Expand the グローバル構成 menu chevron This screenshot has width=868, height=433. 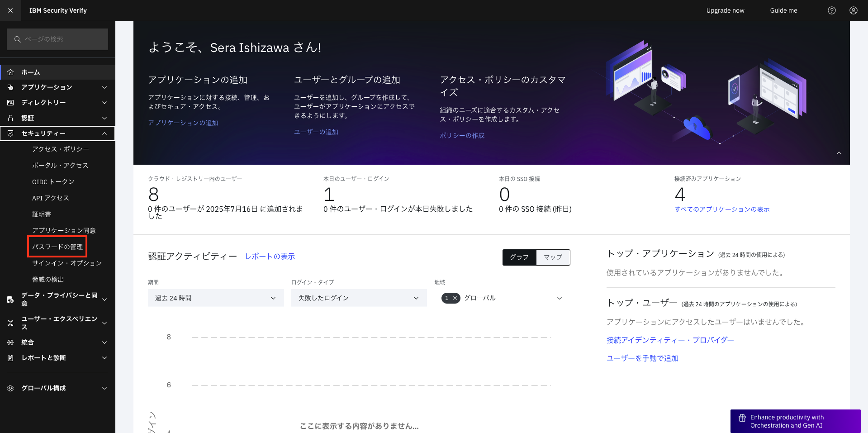(x=104, y=388)
